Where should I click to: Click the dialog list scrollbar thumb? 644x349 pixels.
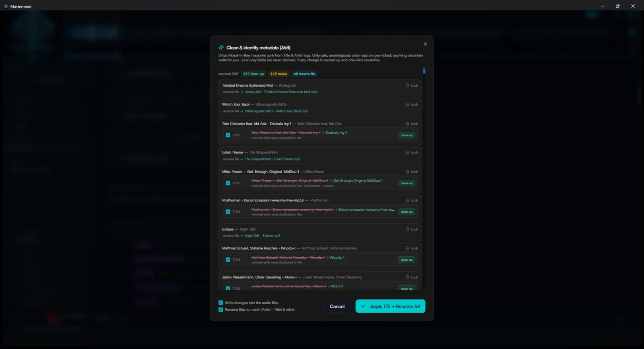424,71
